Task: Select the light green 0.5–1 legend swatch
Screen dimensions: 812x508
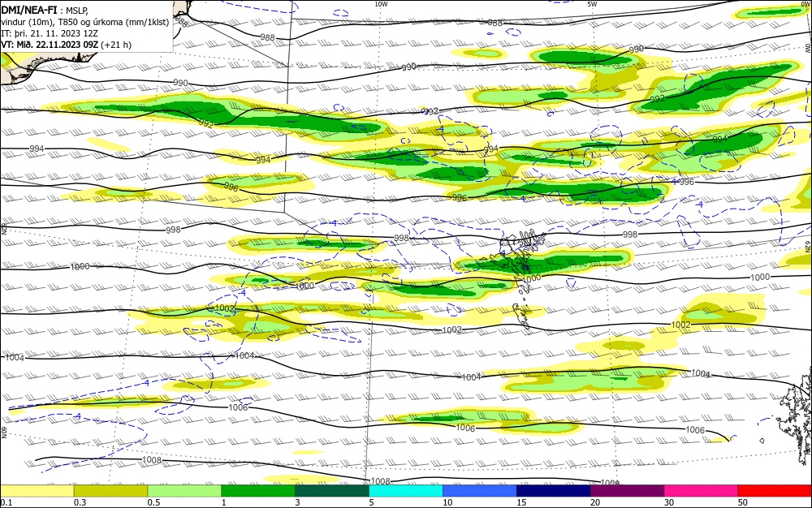Action: (184, 491)
